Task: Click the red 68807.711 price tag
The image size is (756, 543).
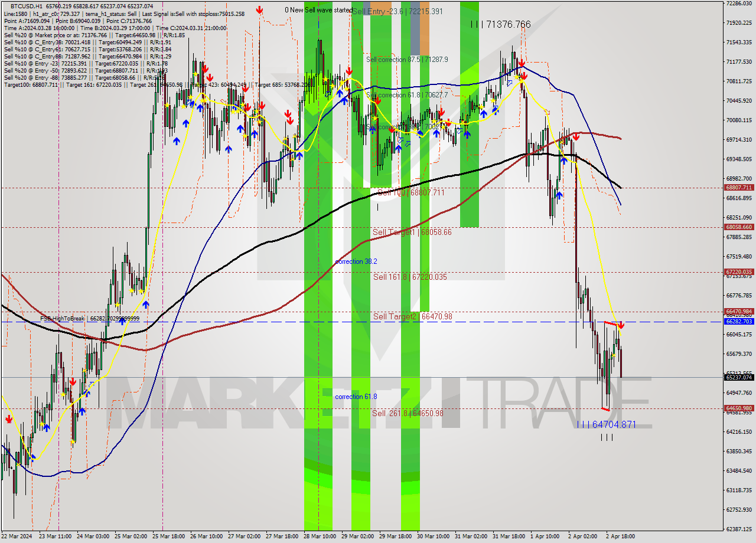Action: pyautogui.click(x=738, y=187)
